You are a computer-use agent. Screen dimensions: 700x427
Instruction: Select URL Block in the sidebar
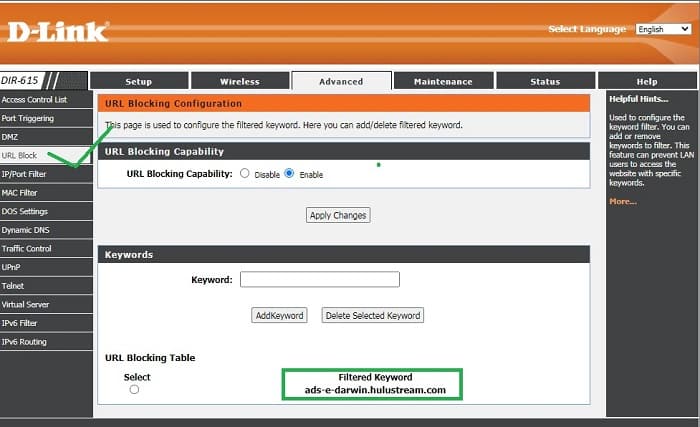tap(46, 155)
